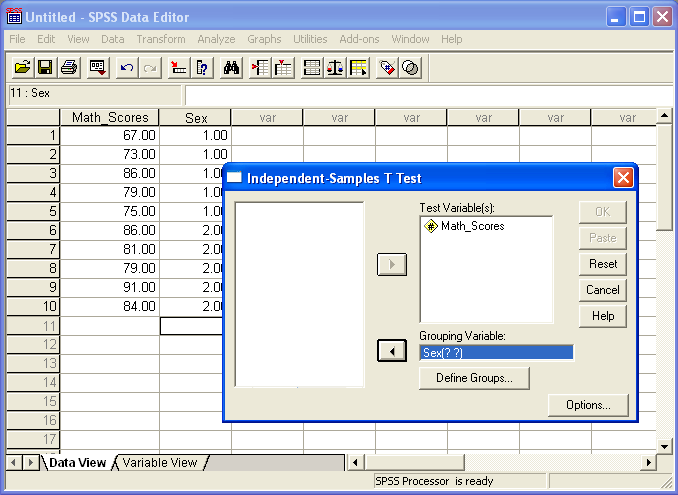
Task: Open the Graphs menu
Action: 264,39
